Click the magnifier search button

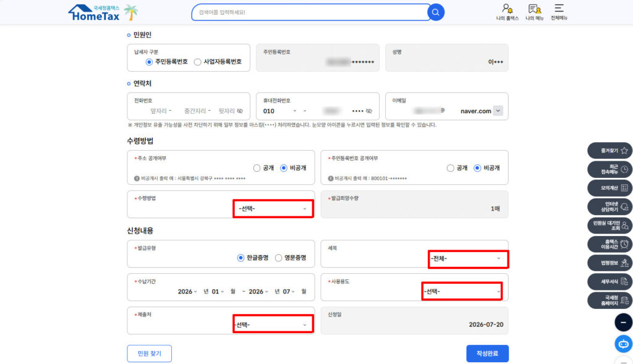click(x=436, y=12)
